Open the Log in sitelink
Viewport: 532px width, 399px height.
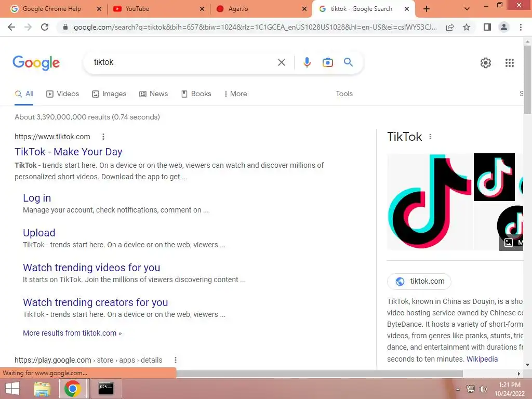(37, 198)
